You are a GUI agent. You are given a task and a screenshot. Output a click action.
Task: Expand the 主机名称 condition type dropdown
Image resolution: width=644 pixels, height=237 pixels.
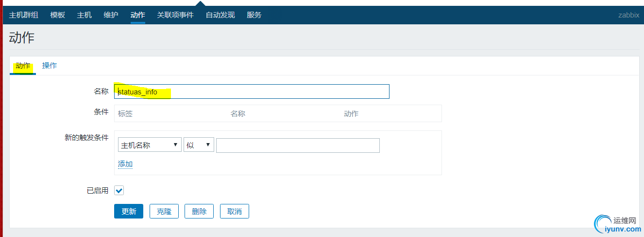click(150, 145)
